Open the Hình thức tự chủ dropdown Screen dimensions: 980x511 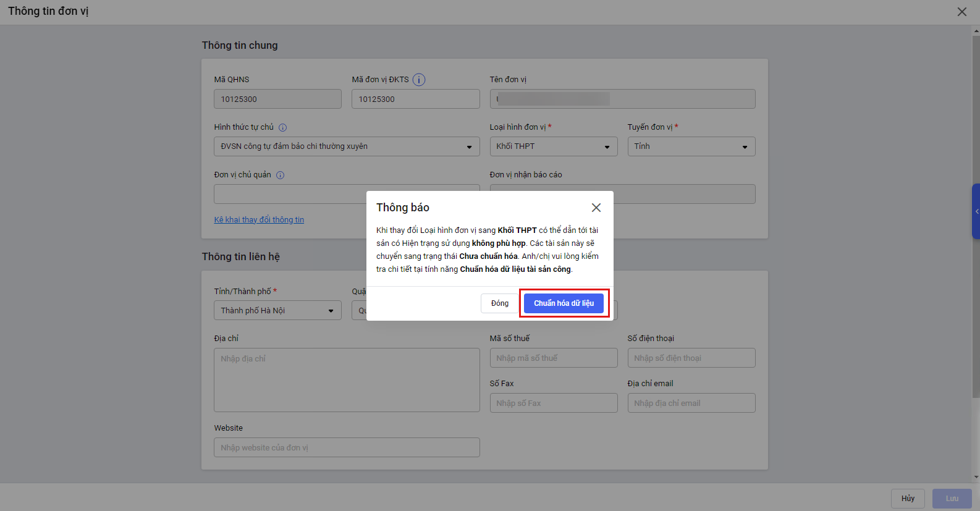coord(347,146)
